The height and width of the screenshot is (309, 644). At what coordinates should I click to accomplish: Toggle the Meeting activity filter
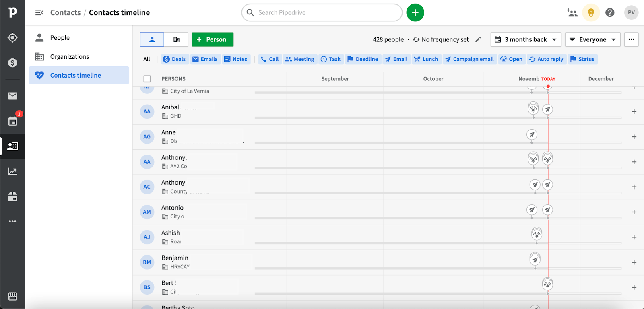pyautogui.click(x=299, y=59)
